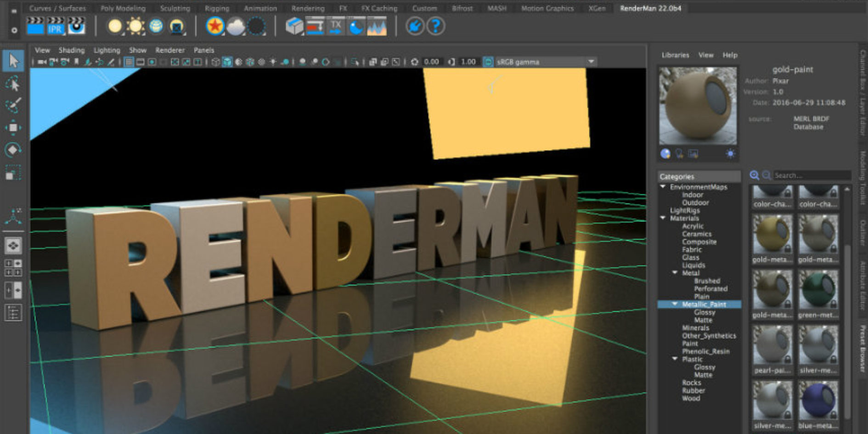868x434 pixels.
Task: Select the Move tool
Action: coord(13,127)
